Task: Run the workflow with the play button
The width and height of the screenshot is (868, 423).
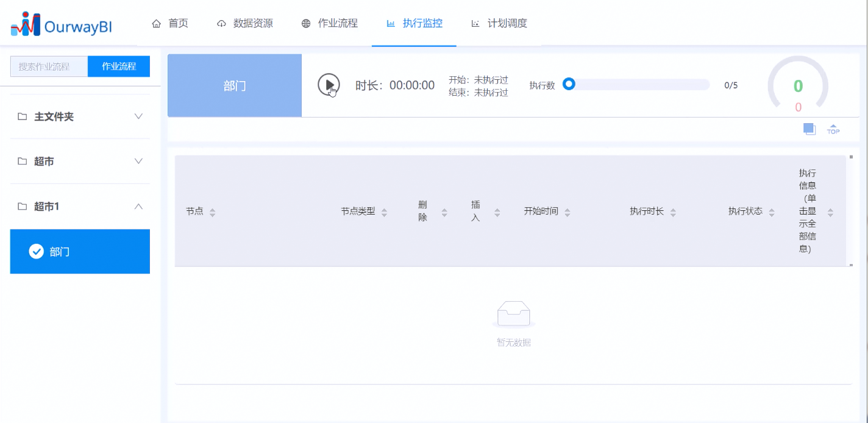Action: pos(329,84)
